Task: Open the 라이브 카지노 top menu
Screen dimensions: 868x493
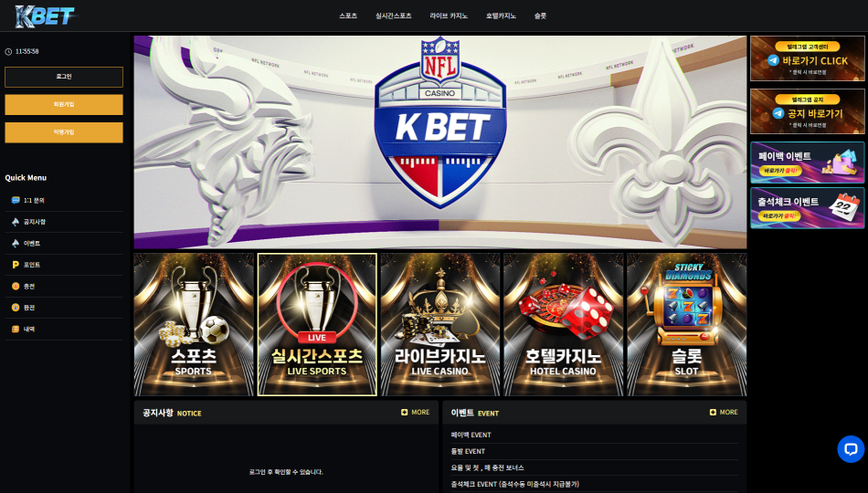Action: [x=449, y=16]
